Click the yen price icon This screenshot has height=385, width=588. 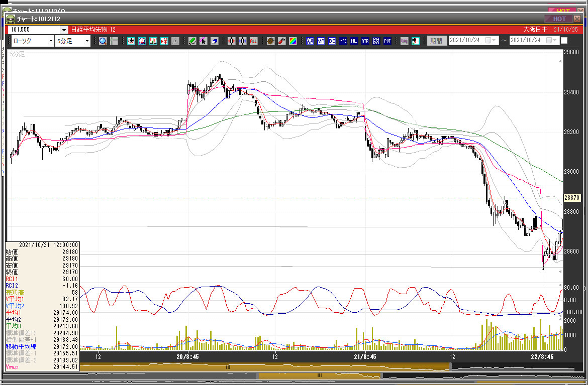(163, 41)
